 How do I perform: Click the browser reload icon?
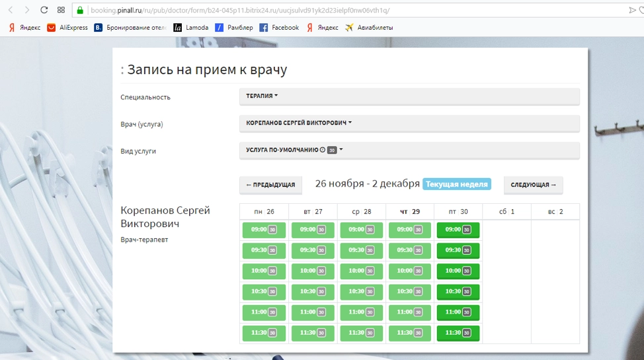(x=44, y=10)
